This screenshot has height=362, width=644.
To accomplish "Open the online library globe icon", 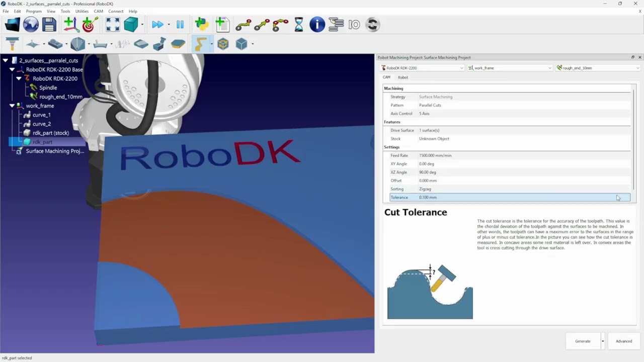I will [x=31, y=24].
